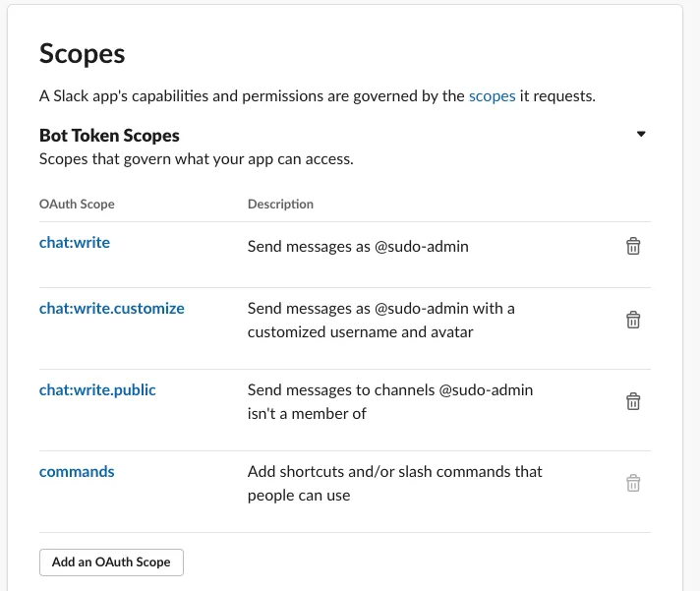This screenshot has width=700, height=591.
Task: Remove the chat:write.customize scope via trash icon
Action: tap(634, 320)
